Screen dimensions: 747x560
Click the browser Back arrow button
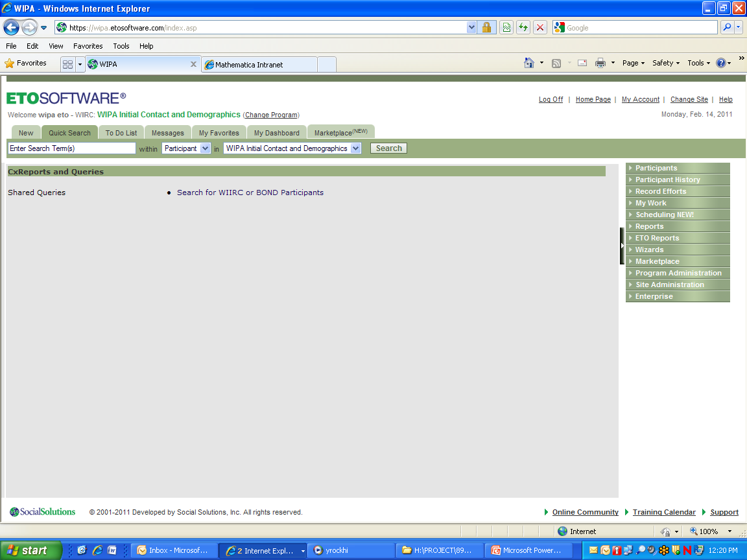pyautogui.click(x=12, y=28)
